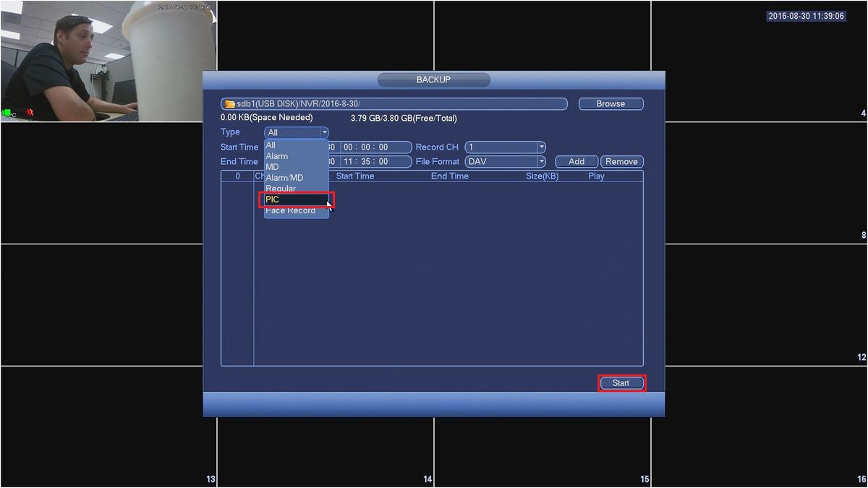This screenshot has width=868, height=488.
Task: Click the Add button
Action: pyautogui.click(x=576, y=162)
